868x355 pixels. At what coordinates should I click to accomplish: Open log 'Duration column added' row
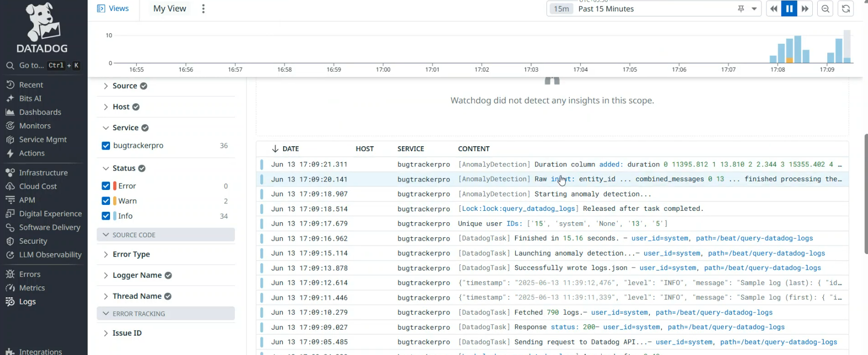pyautogui.click(x=552, y=165)
